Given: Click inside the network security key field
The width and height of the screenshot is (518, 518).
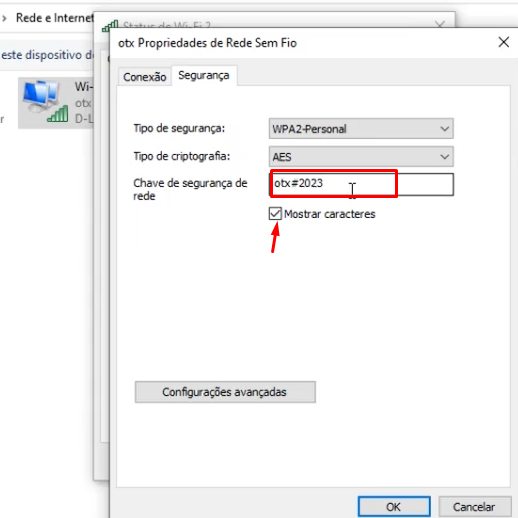Looking at the screenshot, I should click(x=361, y=184).
